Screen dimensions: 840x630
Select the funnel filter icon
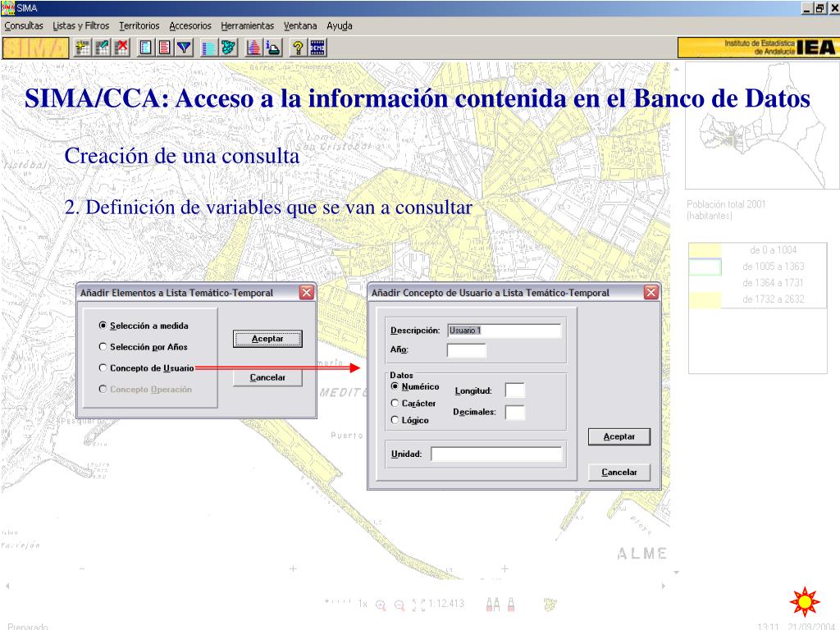(185, 48)
